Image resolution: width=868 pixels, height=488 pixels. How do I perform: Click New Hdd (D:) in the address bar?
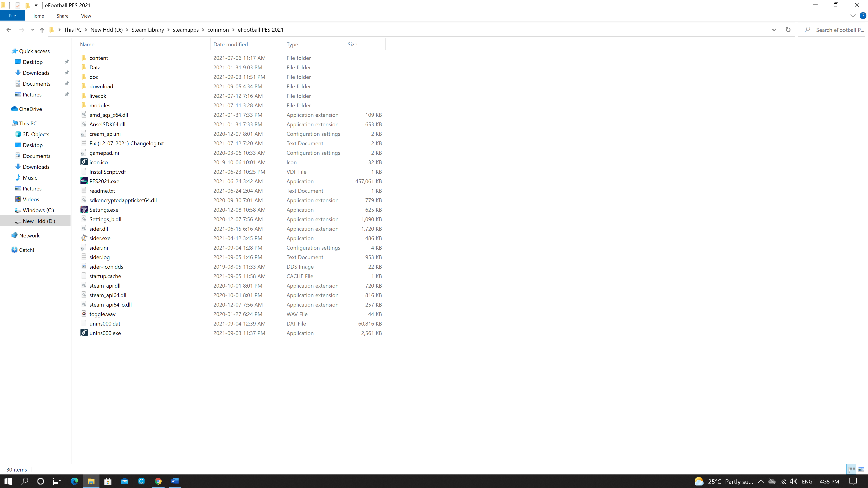106,30
